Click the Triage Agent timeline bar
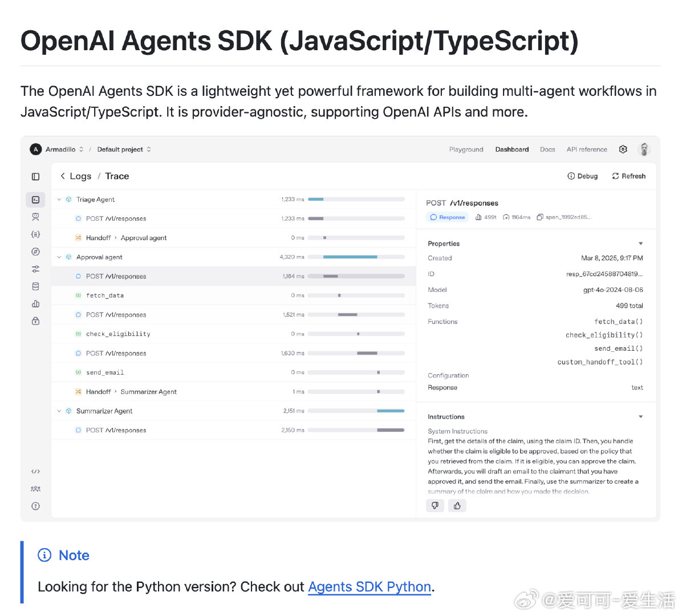 pyautogui.click(x=316, y=199)
